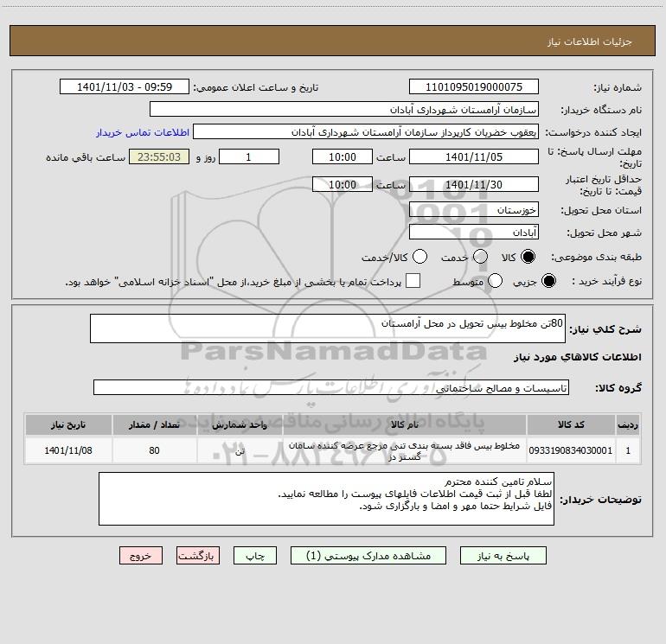Screen dimensions: 666x644
Task: Click the کد کالا column header
Action: (x=571, y=425)
